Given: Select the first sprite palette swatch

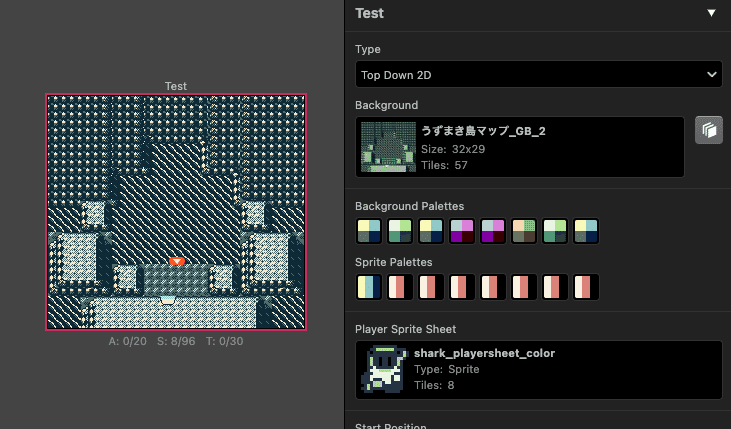Looking at the screenshot, I should [x=369, y=287].
